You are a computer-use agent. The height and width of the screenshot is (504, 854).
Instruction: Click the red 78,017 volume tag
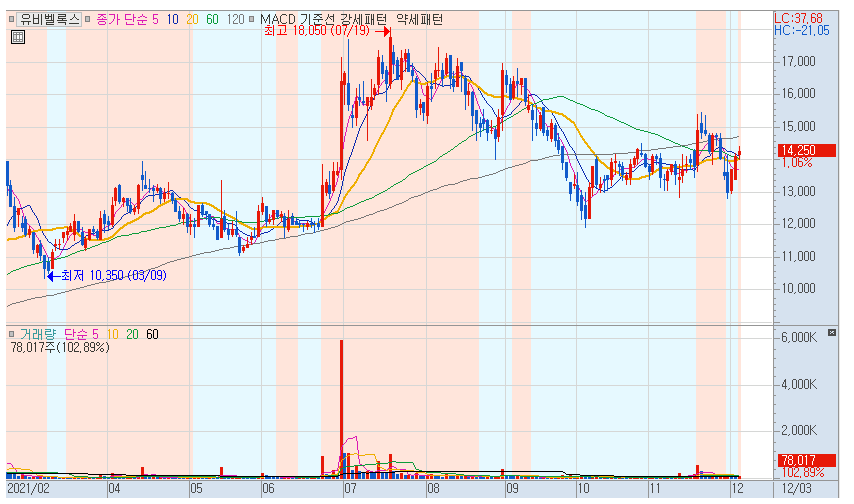tap(806, 460)
